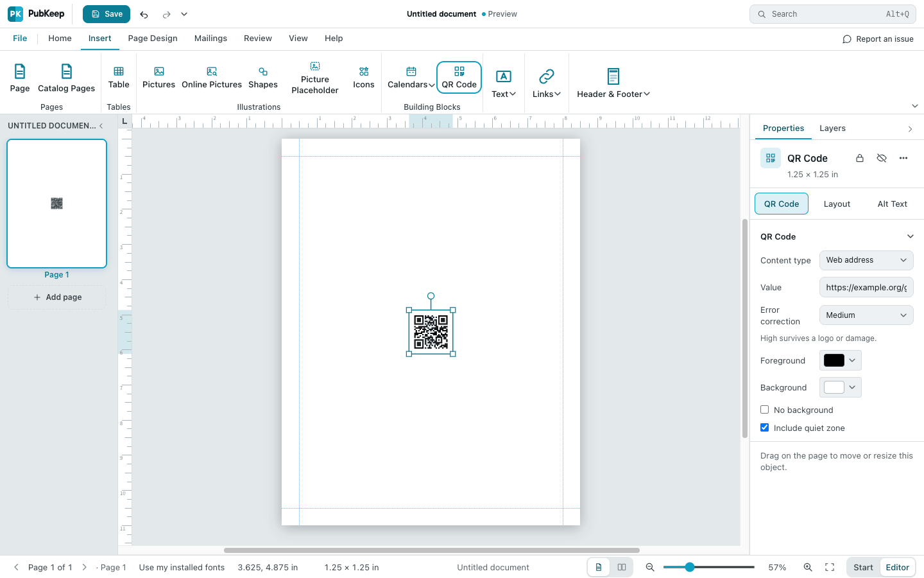Choose the Shapes tool
Screen dimensions: 924x578
[x=263, y=78]
